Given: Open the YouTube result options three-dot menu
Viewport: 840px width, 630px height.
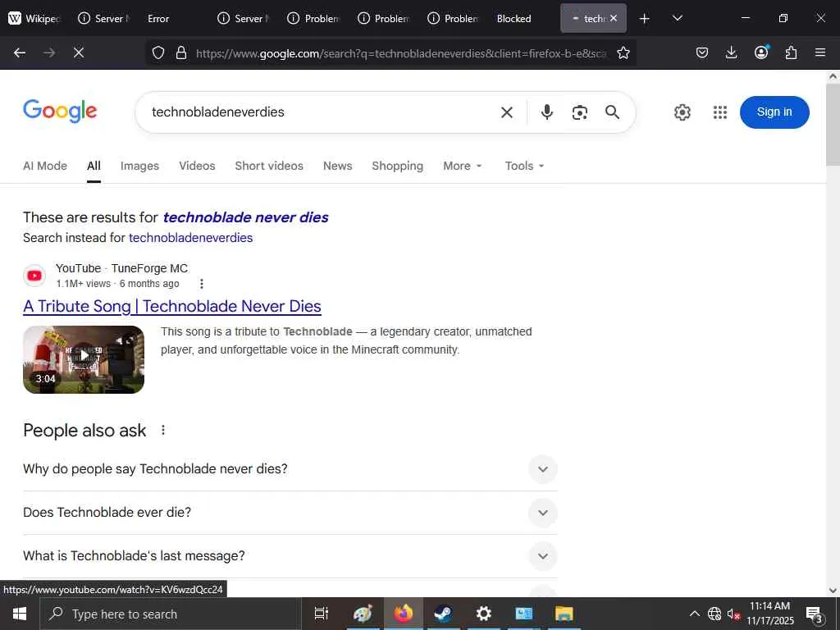Looking at the screenshot, I should pos(202,284).
